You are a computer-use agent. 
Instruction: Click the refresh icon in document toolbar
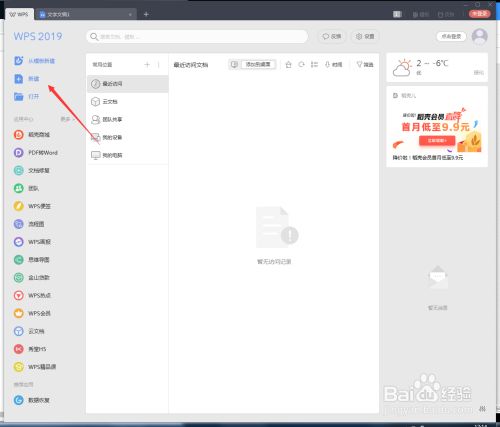tap(301, 64)
